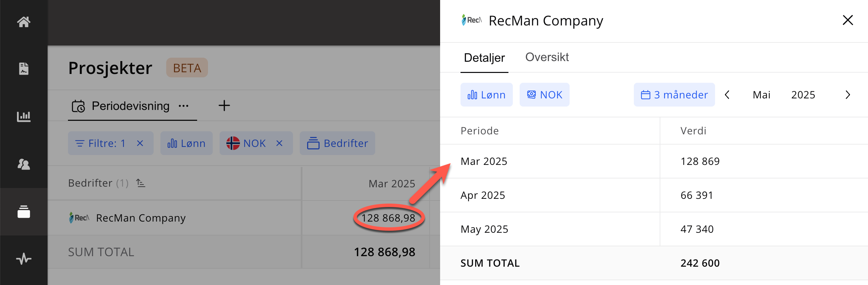Open the document report icon in the sidebar
The image size is (868, 285).
[x=24, y=69]
